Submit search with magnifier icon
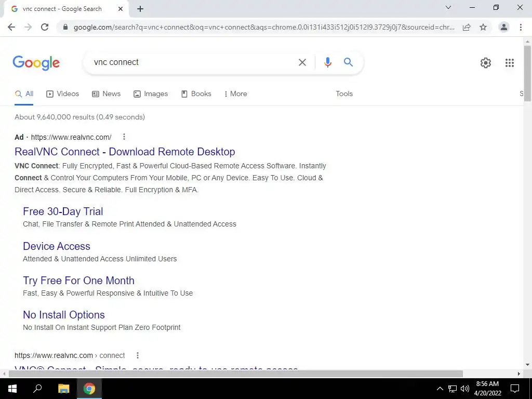The width and height of the screenshot is (532, 399). (x=348, y=62)
